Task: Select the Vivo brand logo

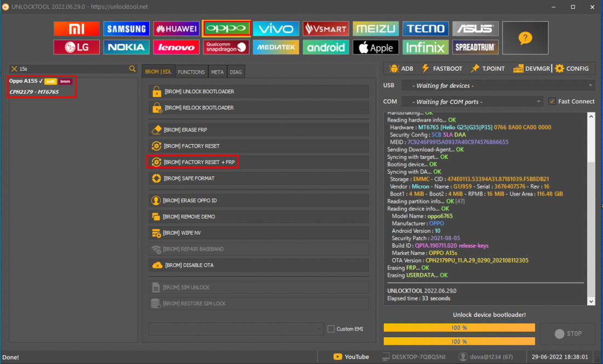Action: click(276, 29)
